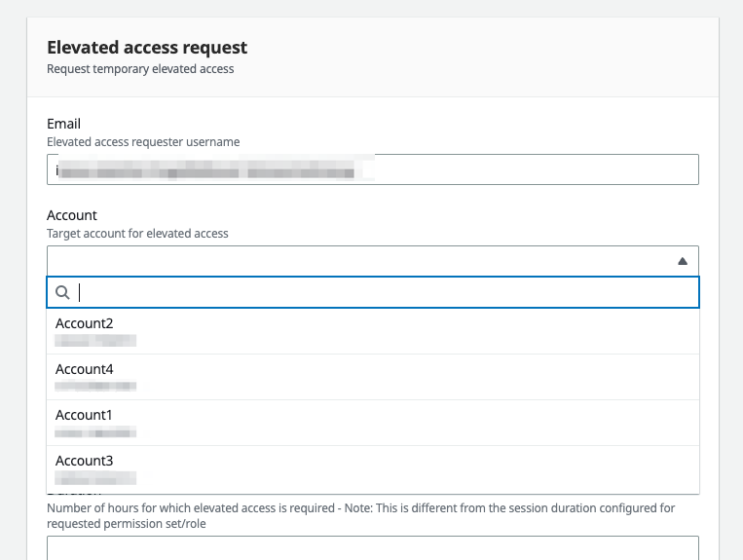Click "Target account for elevated access" hint
This screenshot has height=560, width=743.
(x=137, y=234)
